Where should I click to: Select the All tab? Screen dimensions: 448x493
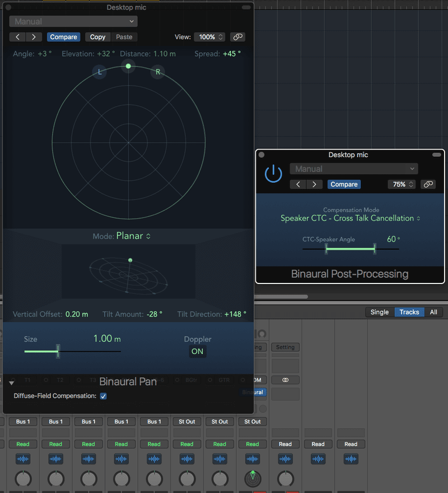[x=433, y=312]
